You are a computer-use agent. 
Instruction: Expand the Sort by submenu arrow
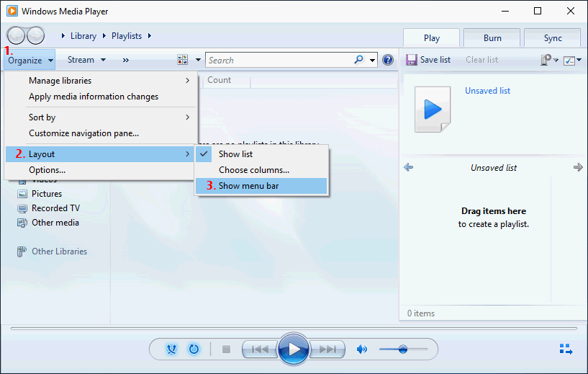click(x=188, y=117)
